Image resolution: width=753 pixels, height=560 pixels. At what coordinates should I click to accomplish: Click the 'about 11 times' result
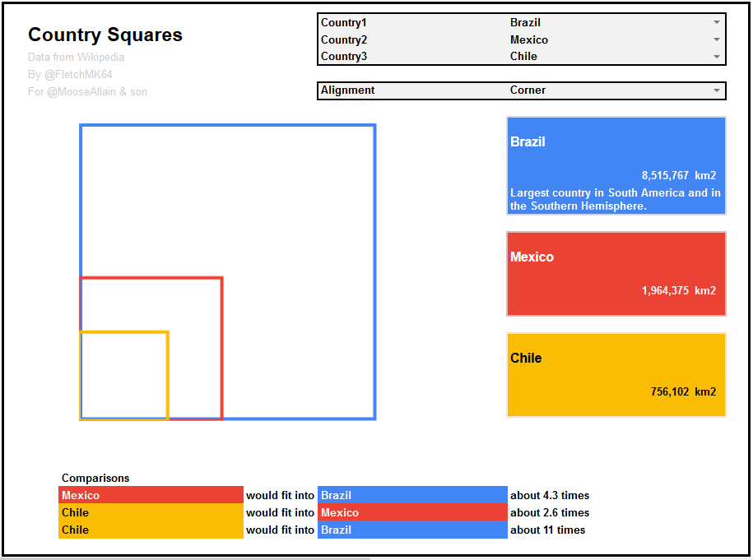(x=547, y=530)
